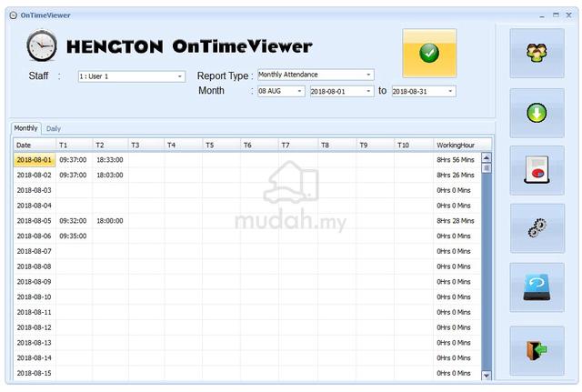The image size is (582, 392).
Task: Click the 09:35:00 time cell
Action: 73,236
